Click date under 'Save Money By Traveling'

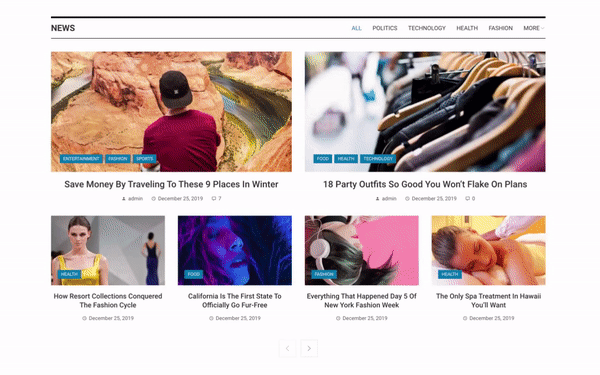pos(177,199)
